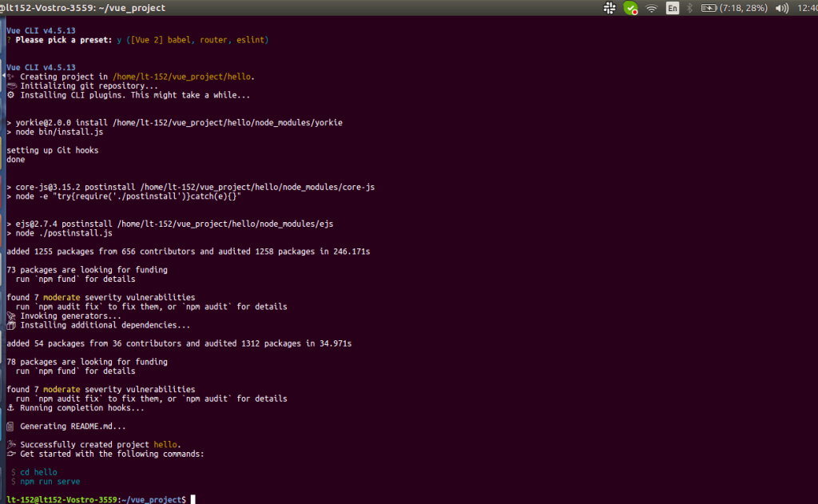Click the 'Successfully created project hello' message
Viewport: 818px width, 504px height.
(x=100, y=445)
